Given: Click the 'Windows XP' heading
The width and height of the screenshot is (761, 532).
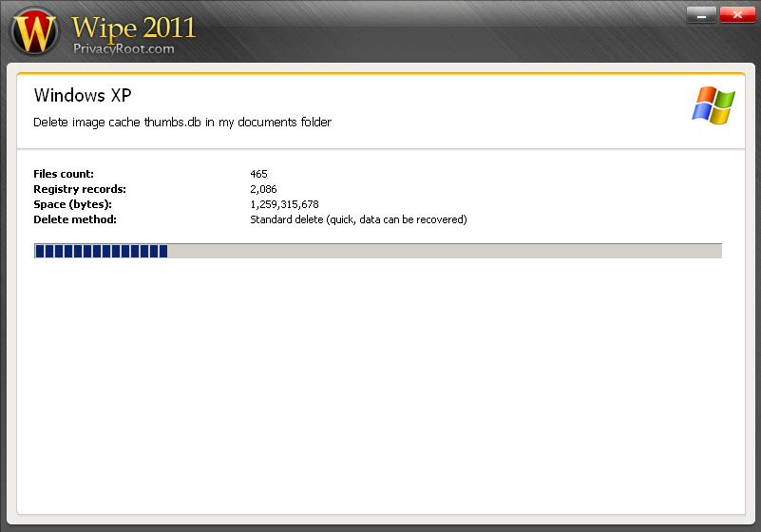Looking at the screenshot, I should coord(82,96).
